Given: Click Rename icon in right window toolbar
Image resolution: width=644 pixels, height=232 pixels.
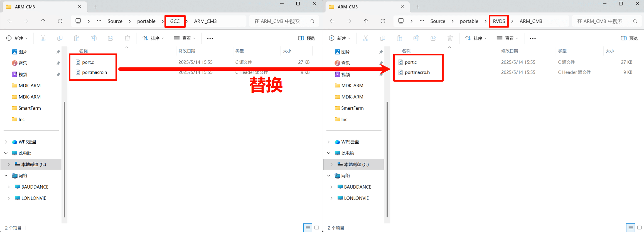Looking at the screenshot, I should point(416,38).
